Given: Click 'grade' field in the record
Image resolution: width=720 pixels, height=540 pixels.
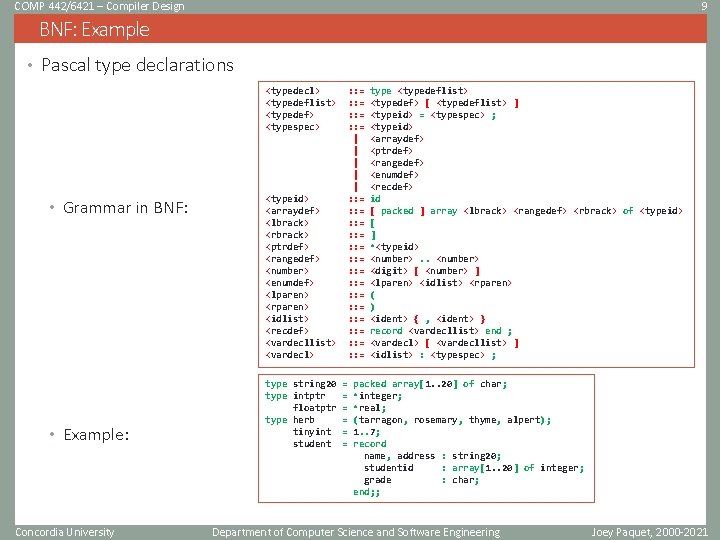Looking at the screenshot, I should tap(377, 480).
